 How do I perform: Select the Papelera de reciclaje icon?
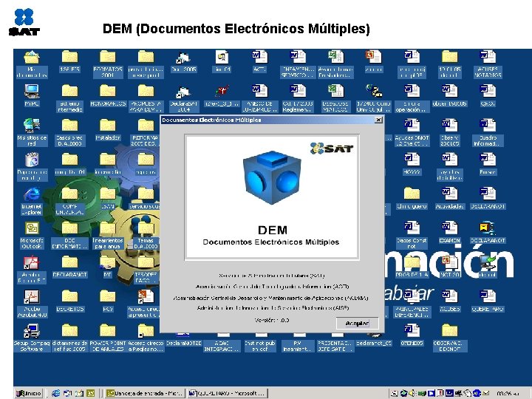coord(32,166)
